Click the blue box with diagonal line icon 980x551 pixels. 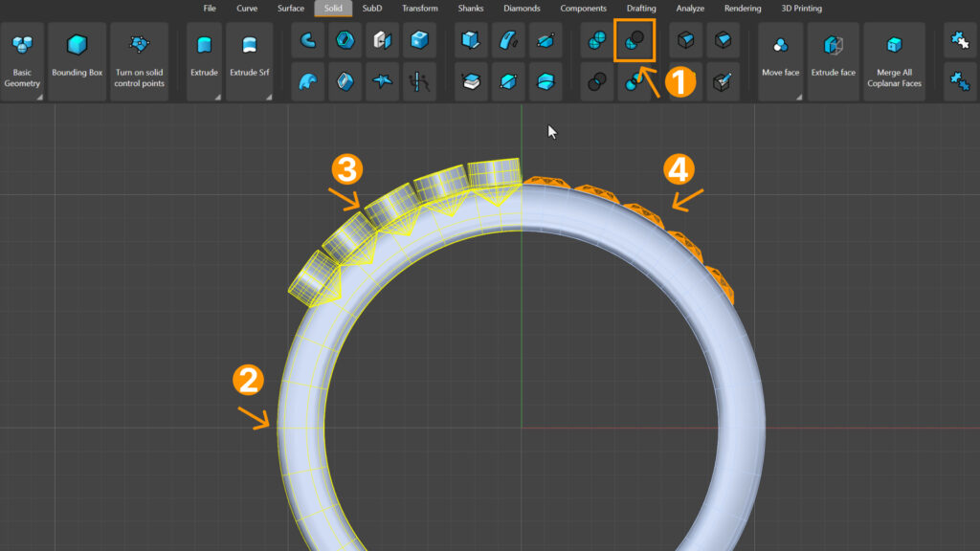click(508, 81)
